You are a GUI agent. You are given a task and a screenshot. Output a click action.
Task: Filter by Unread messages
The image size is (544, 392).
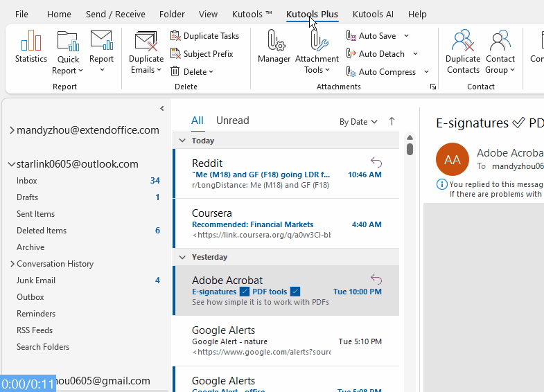232,121
